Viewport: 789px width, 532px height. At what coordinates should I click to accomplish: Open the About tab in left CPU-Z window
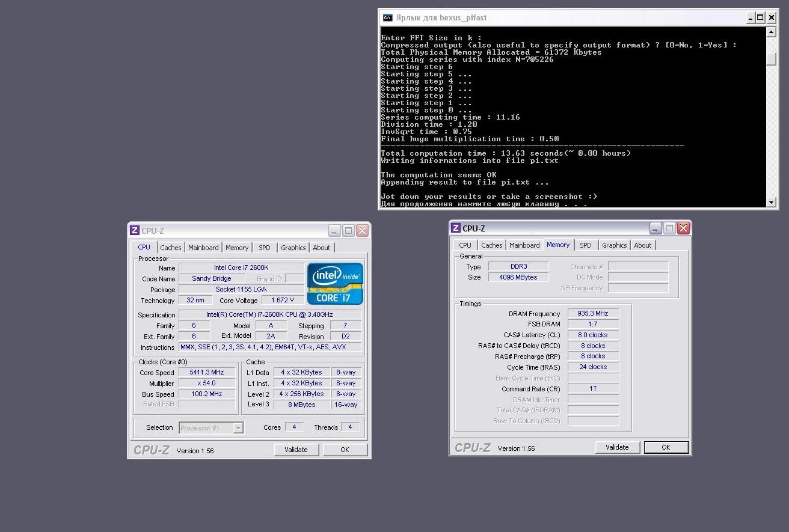(x=322, y=248)
